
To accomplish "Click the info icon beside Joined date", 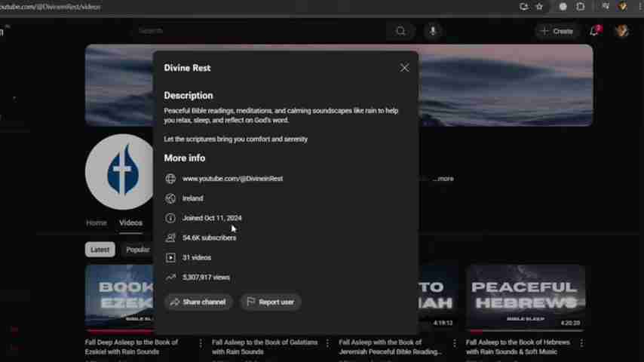I will 170,218.
